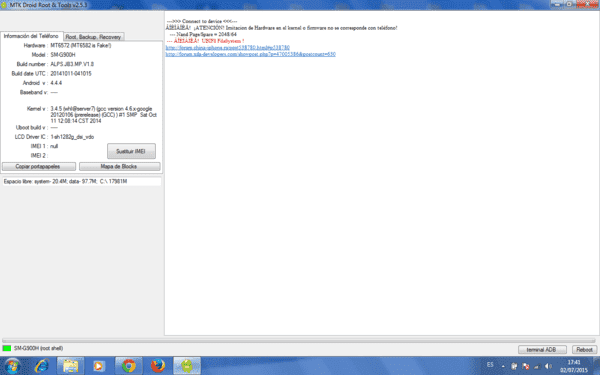Select IMEI 1 null value
Image resolution: width=600 pixels, height=375 pixels.
pos(54,146)
